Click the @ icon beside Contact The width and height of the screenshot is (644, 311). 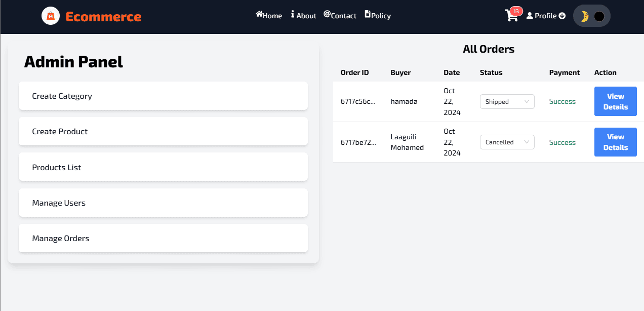click(x=327, y=15)
